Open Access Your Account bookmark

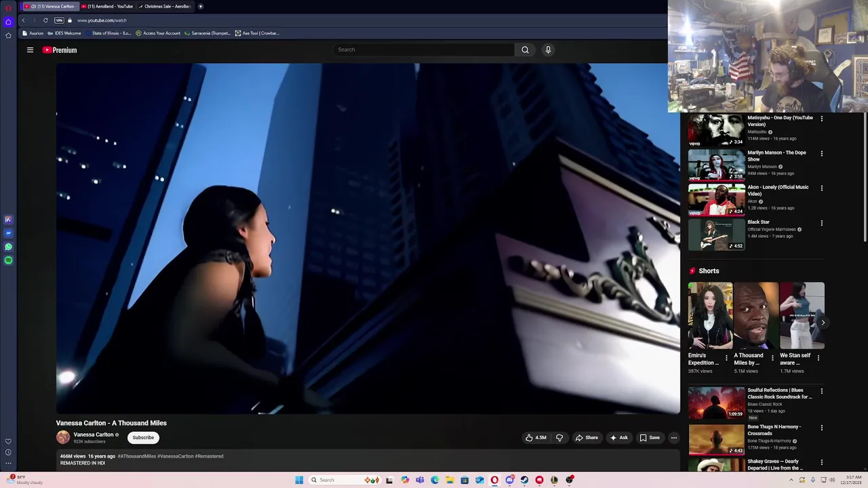[158, 33]
